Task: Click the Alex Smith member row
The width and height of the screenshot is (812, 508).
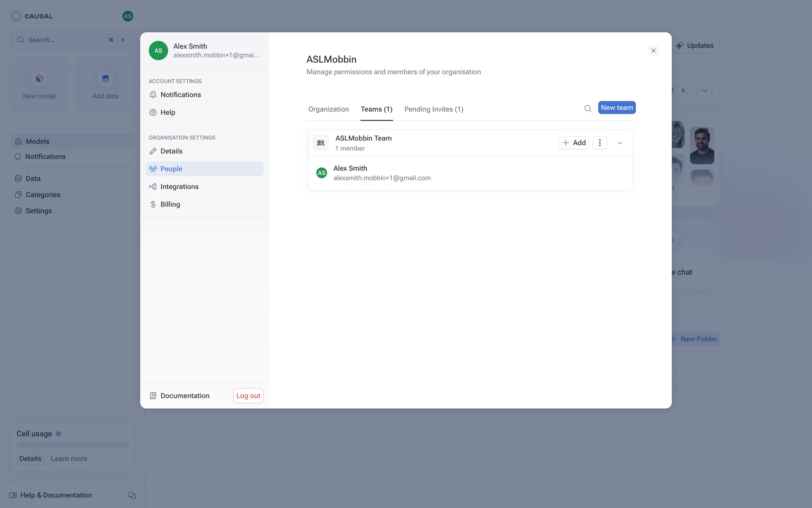Action: (381, 173)
